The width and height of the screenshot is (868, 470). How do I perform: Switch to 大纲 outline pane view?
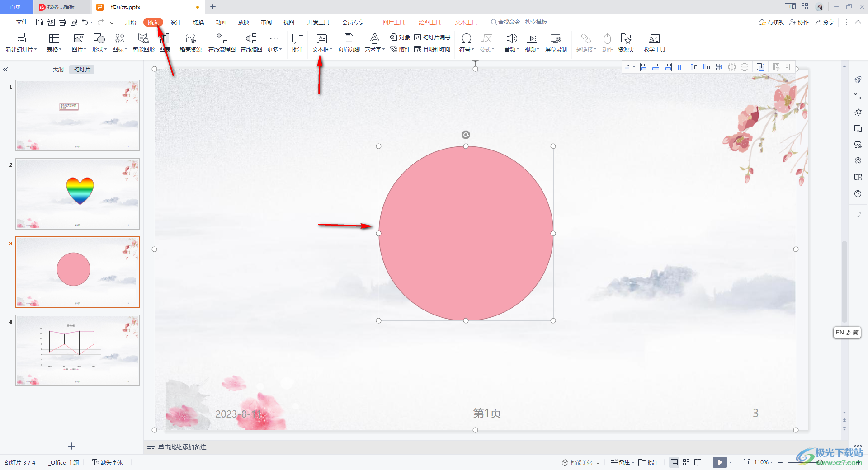[58, 70]
